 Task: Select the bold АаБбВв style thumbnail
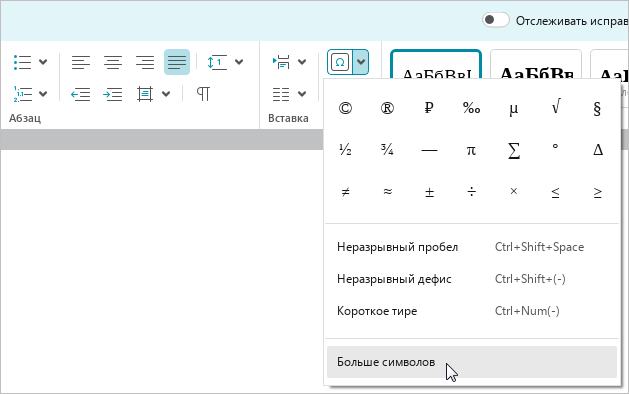coord(536,64)
